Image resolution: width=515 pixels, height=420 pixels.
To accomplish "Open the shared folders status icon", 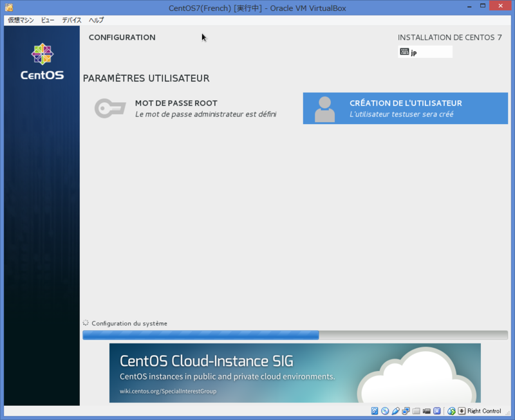I will [x=416, y=410].
